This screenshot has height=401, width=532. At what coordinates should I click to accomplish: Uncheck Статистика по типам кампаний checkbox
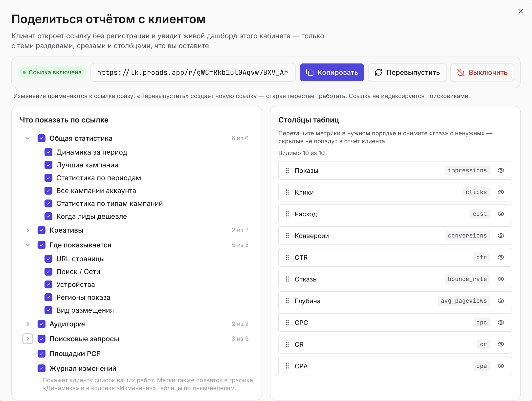(x=48, y=203)
